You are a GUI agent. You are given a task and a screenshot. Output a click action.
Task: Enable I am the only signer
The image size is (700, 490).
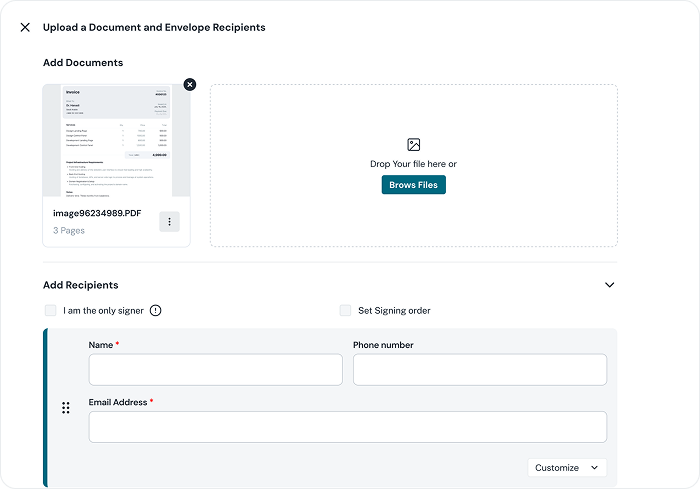[51, 311]
